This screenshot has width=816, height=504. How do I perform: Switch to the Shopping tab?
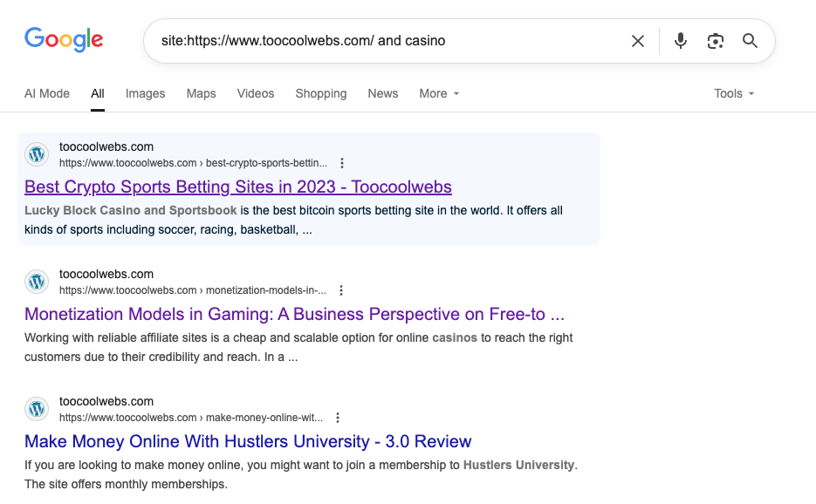pos(321,93)
